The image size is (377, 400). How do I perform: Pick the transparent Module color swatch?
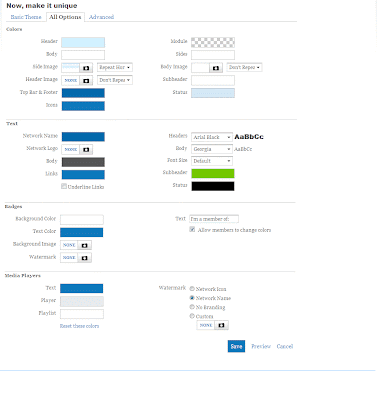click(x=213, y=42)
